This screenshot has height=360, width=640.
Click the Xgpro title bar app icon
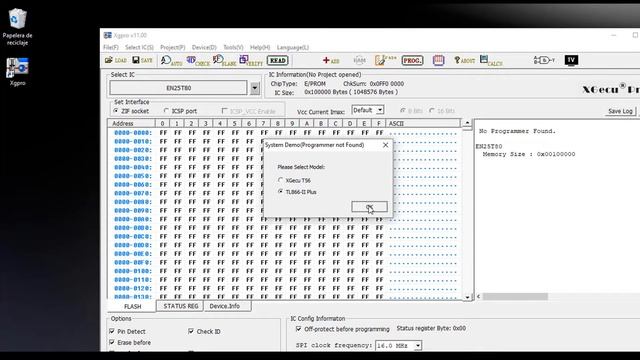[107, 36]
